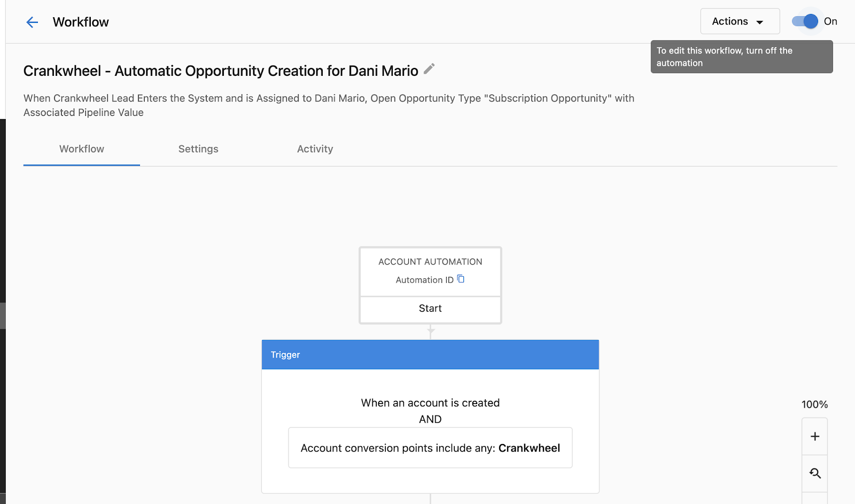
Task: Zoom in with the plus button
Action: [815, 437]
